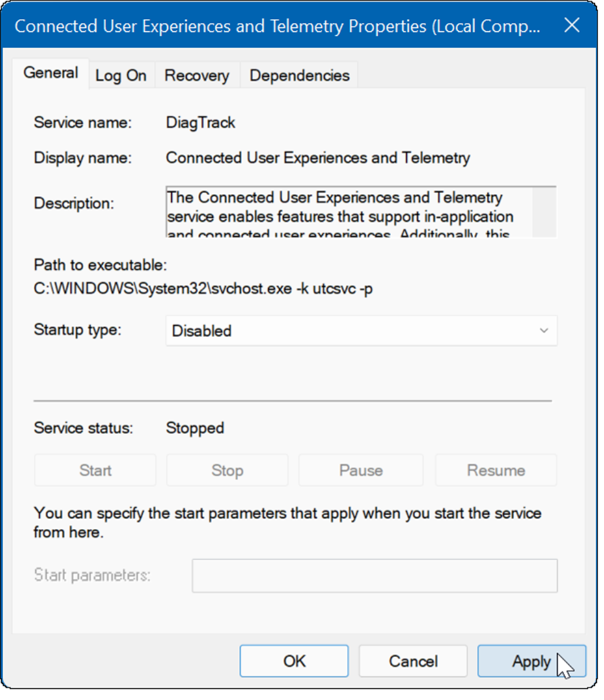Click the Description box scrollbar
Image resolution: width=604 pixels, height=700 pixels.
point(544,212)
